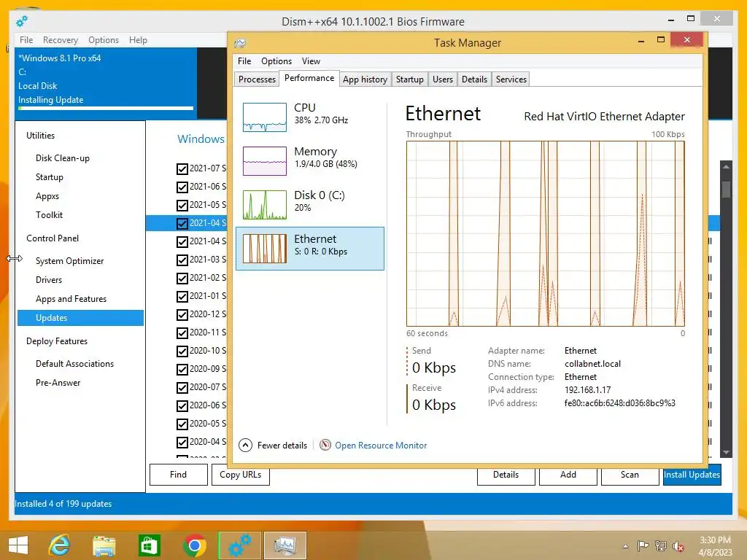Open Drivers in Dism++ sidebar
This screenshot has width=747, height=560.
pyautogui.click(x=49, y=280)
